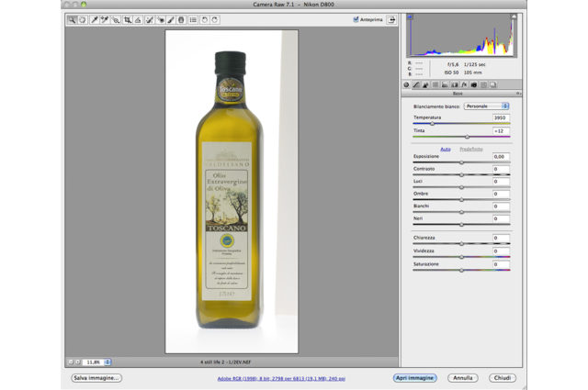Click the Ombre slider handle
The height and width of the screenshot is (390, 588).
click(461, 200)
